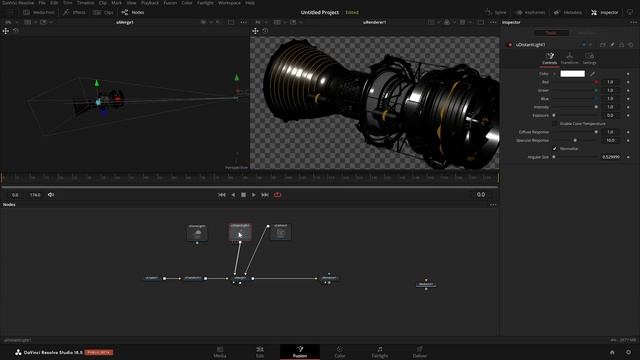Open the Spline editor
The width and height of the screenshot is (640, 360).
pos(496,12)
